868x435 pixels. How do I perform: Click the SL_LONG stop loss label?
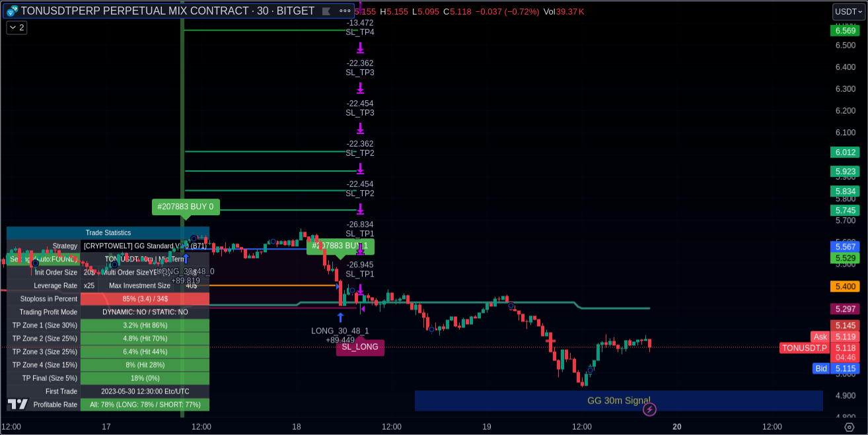click(x=360, y=347)
